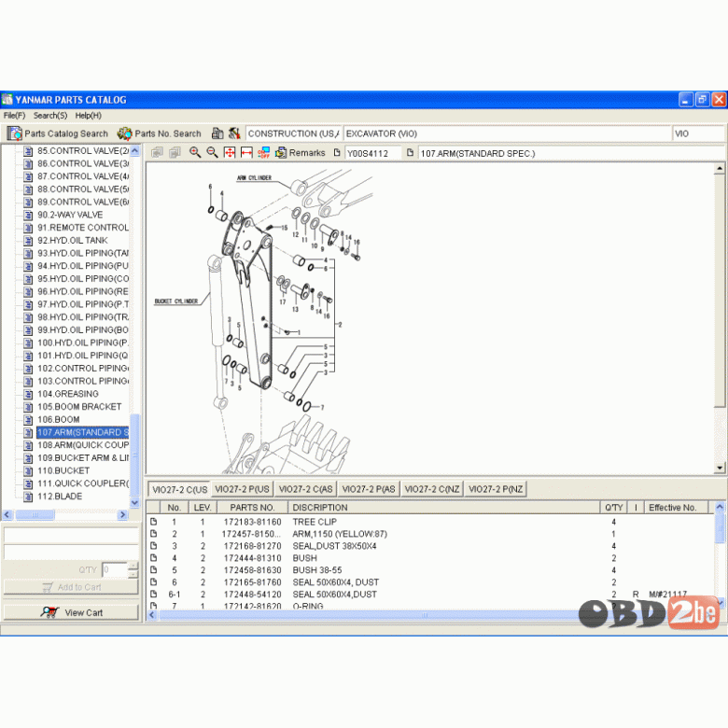Viewport: 728px width, 728px height.
Task: Fit whole diagram to window
Action: pos(230,153)
